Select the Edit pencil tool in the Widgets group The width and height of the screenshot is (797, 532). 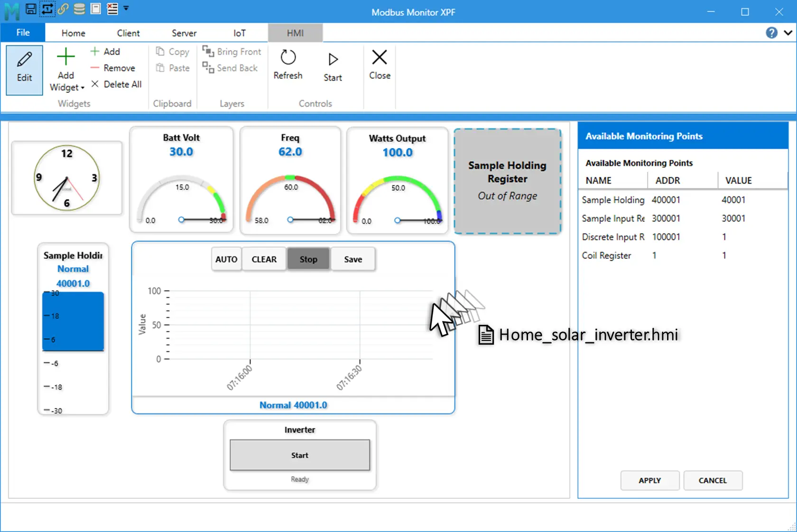pyautogui.click(x=24, y=69)
